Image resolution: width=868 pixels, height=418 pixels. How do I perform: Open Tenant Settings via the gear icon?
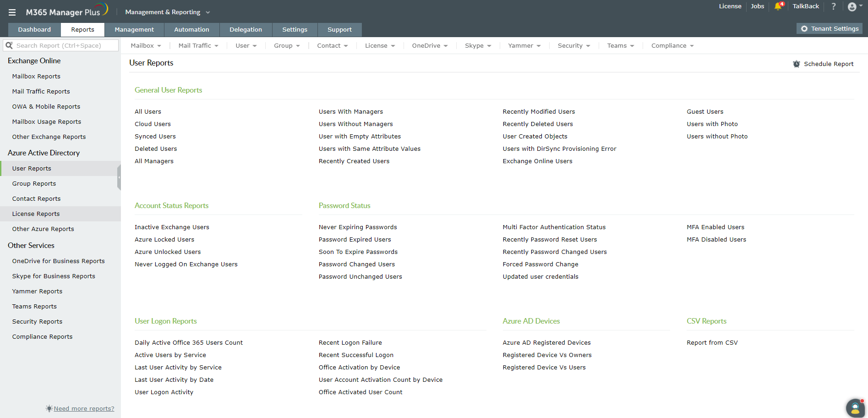tap(804, 28)
